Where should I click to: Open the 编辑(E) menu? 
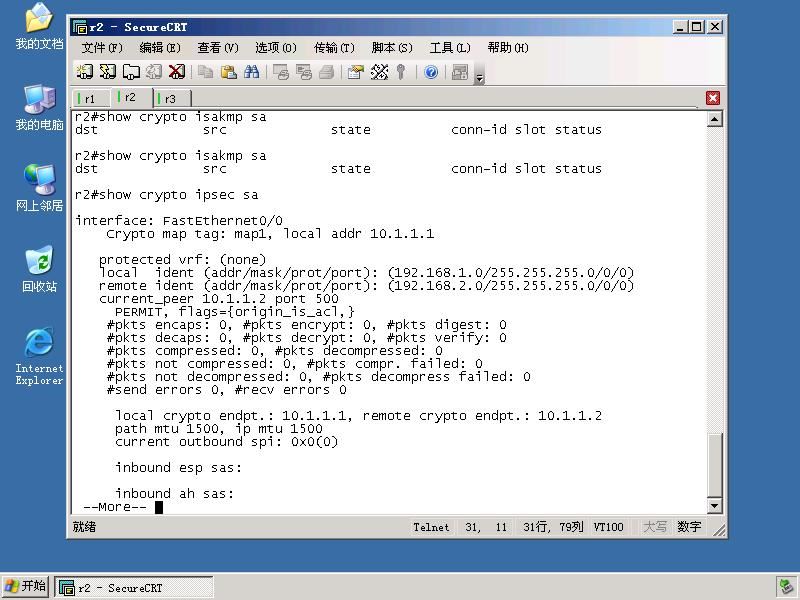[160, 48]
